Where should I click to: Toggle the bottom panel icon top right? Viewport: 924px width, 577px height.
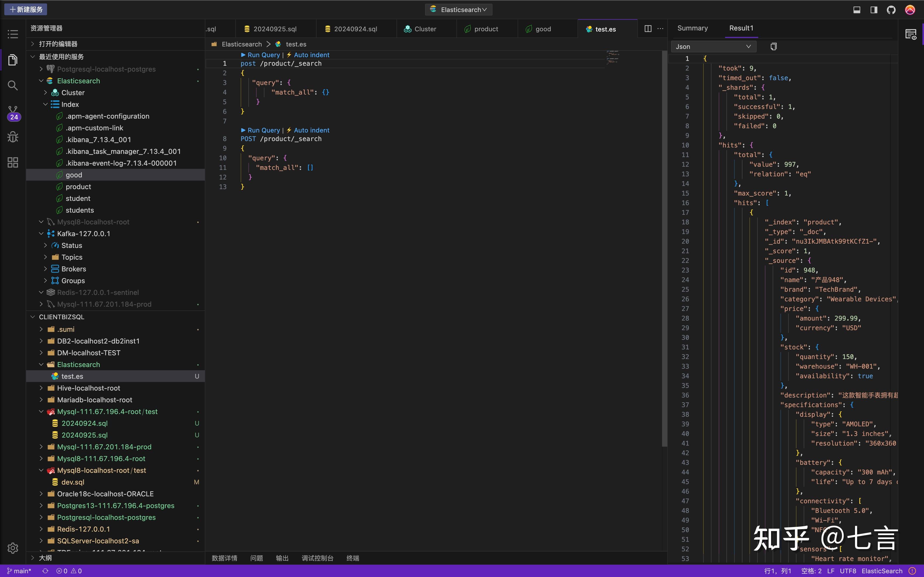click(856, 10)
